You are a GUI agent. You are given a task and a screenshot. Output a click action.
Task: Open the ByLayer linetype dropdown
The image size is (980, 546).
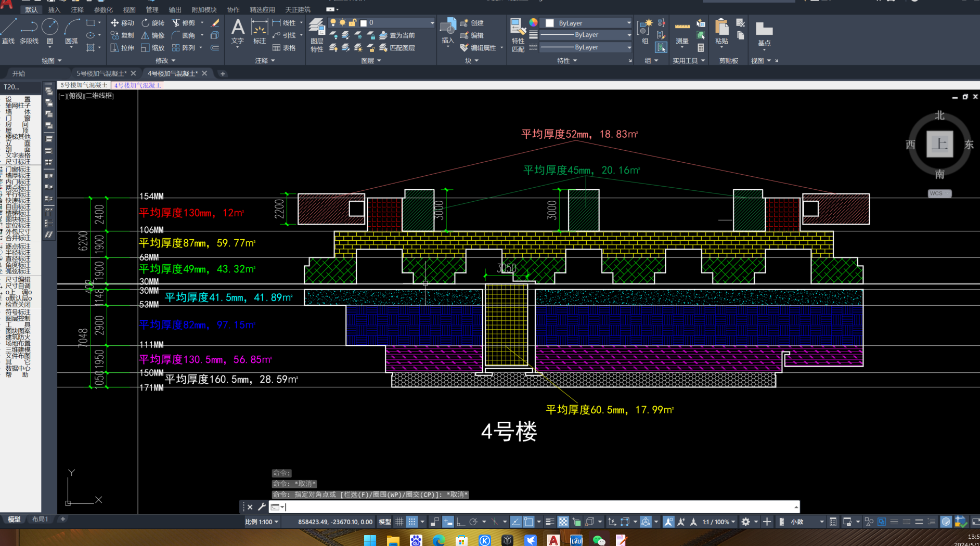[x=586, y=47]
